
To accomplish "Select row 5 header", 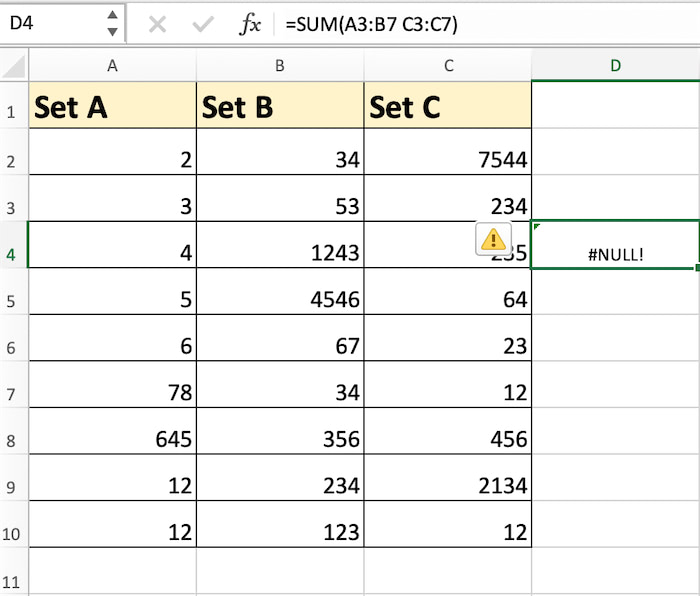I will coord(13,292).
